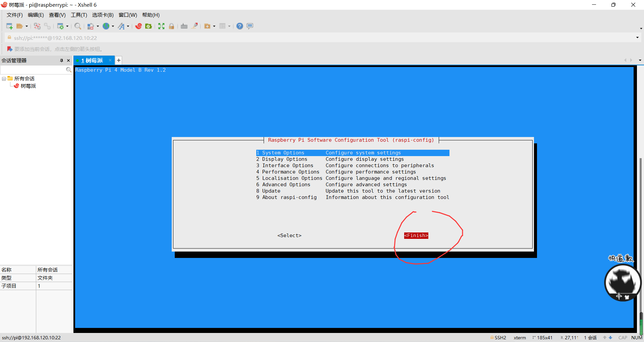Pin the 会话管理器 panel
The width and height of the screenshot is (644, 342).
tap(61, 61)
